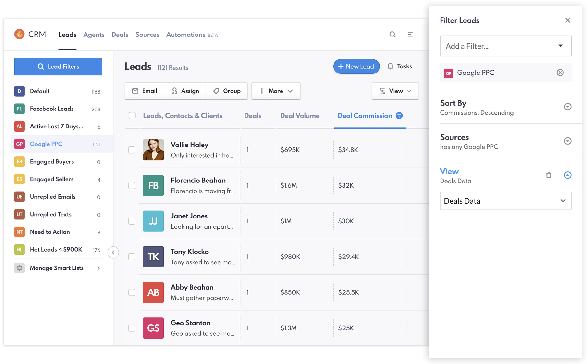Remove Google PPC filter with circled X

coord(560,73)
